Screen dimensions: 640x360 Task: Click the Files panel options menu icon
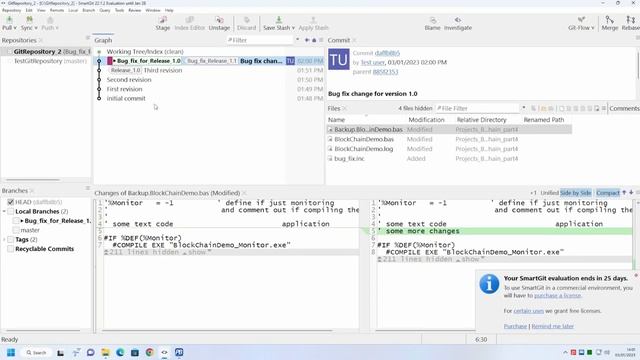[603, 108]
